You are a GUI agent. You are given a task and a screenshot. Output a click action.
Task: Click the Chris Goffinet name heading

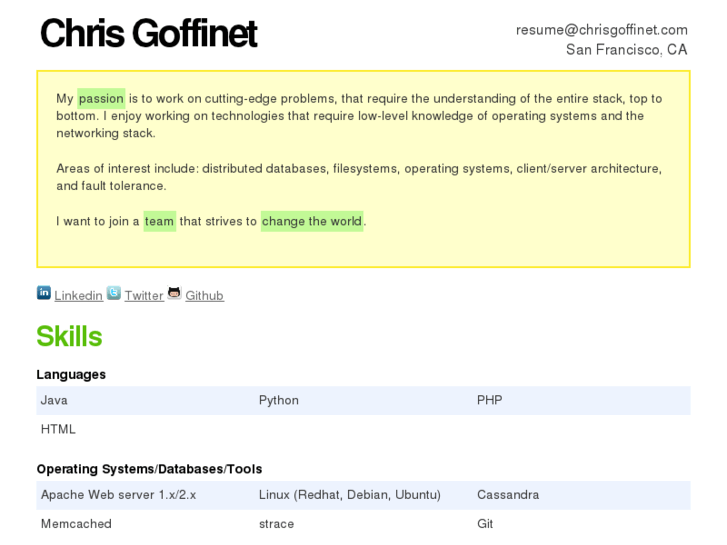(148, 34)
